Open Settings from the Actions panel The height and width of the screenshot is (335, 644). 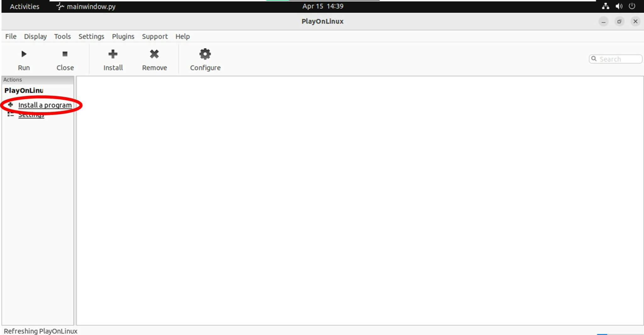[x=31, y=115]
